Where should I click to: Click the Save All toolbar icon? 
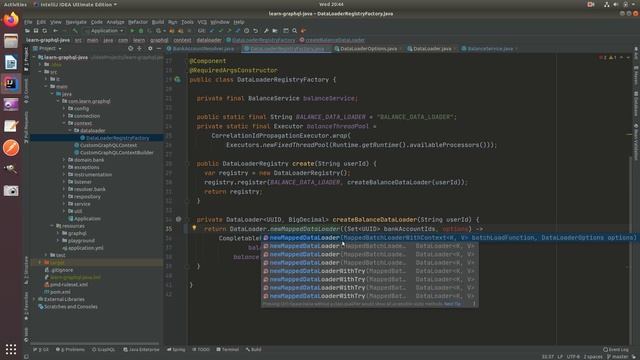[x=36, y=31]
